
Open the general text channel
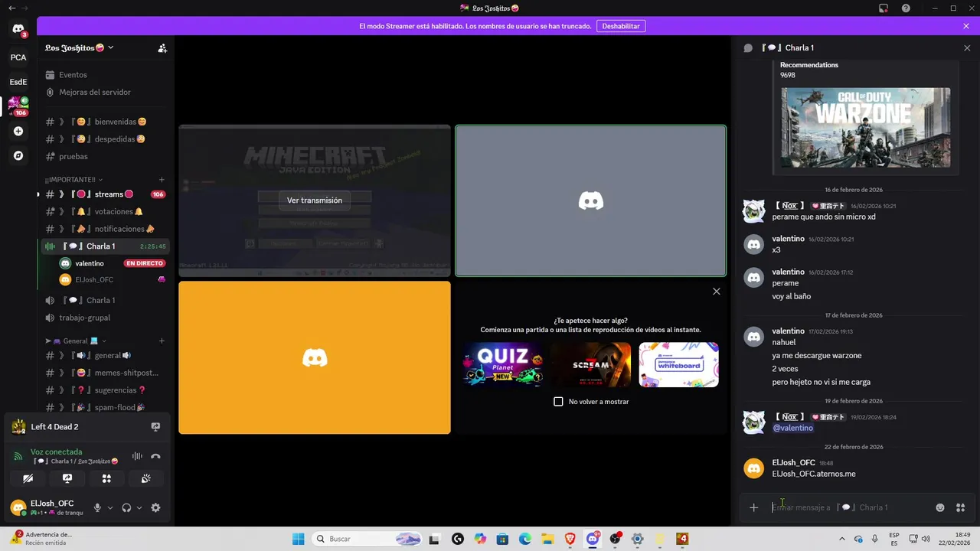point(106,355)
